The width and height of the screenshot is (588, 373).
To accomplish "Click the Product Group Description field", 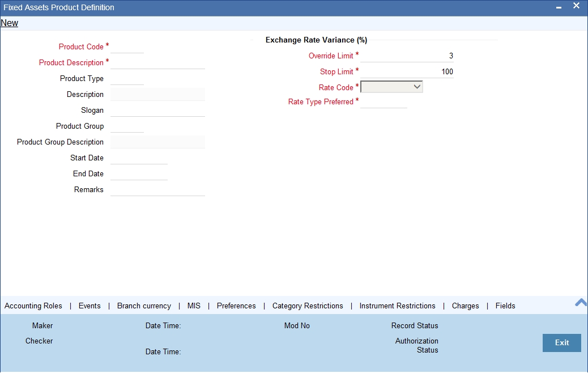I will [x=158, y=142].
